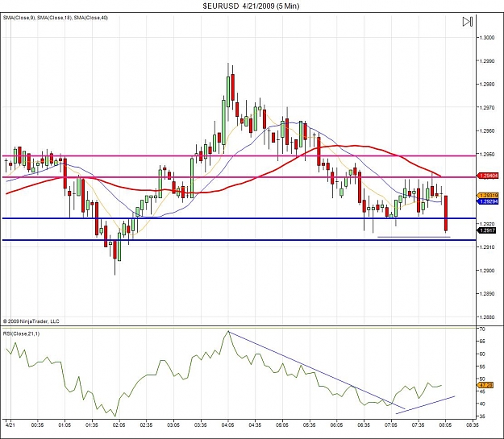Click the 1.2970 price axis label

(x=487, y=108)
